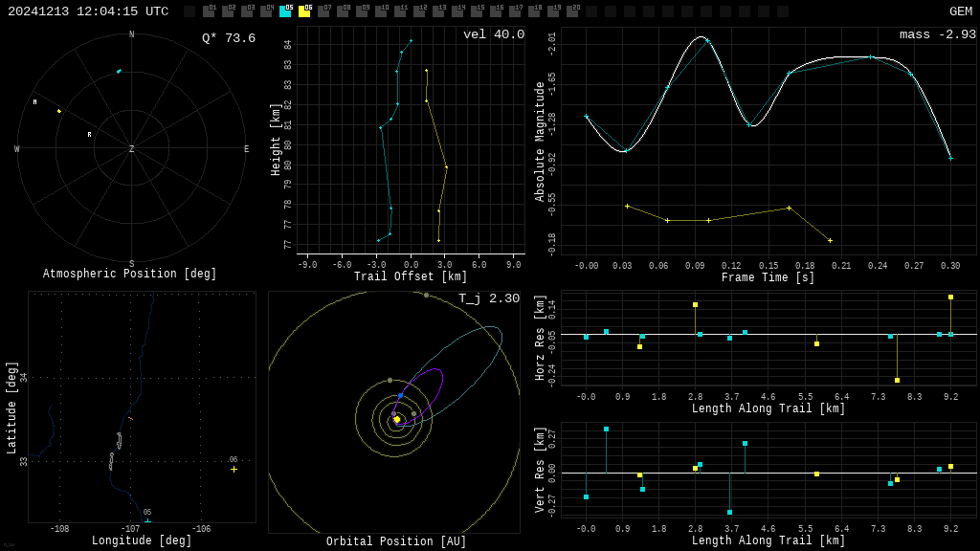Click the light curve's highest peak

tap(701, 37)
